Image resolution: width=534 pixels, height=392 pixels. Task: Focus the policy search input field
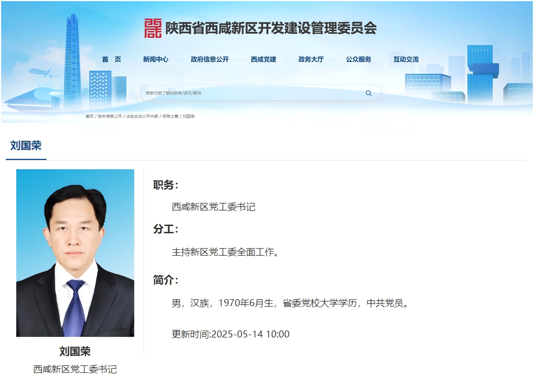(254, 93)
